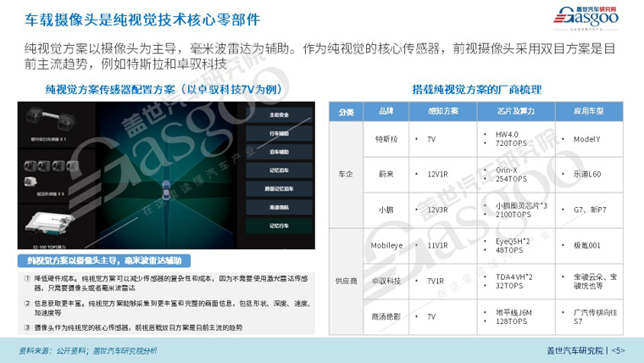Click the 极氪001 vehicle cell
The image size is (644, 363).
pos(589,245)
